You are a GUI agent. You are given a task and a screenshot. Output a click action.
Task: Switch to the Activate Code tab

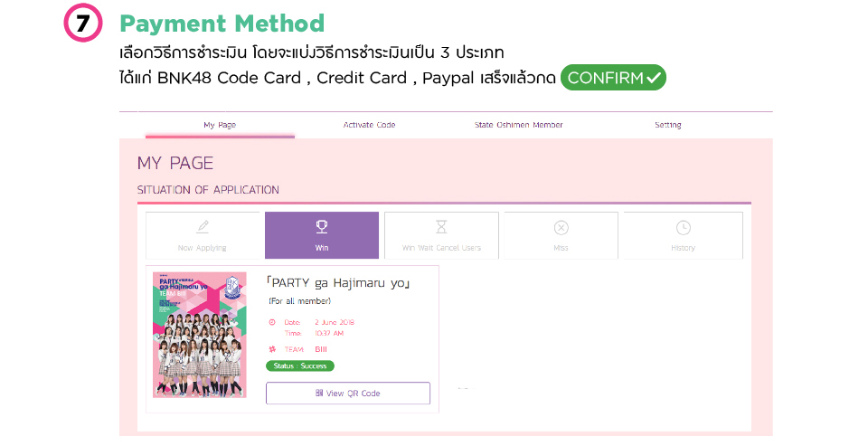(369, 125)
